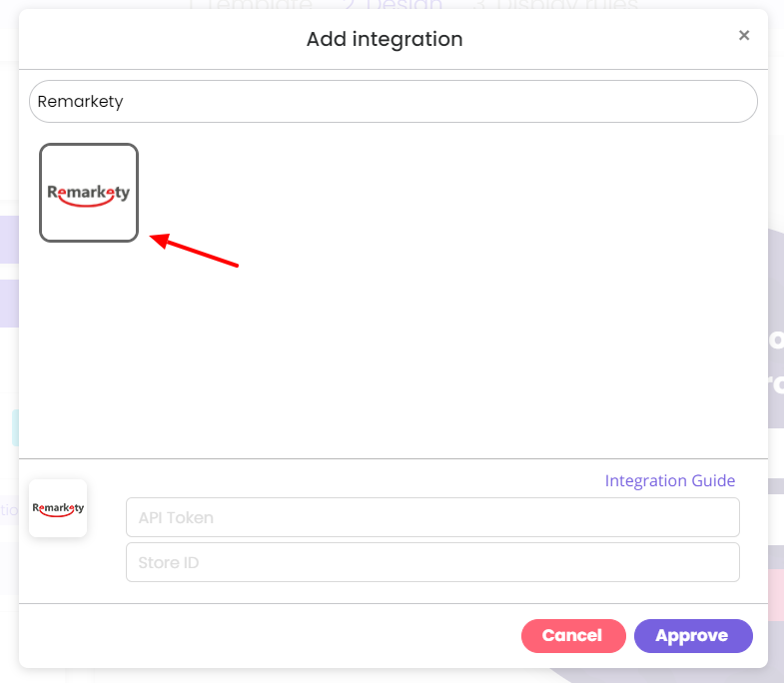
Task: Click the upper purple block at left edge
Action: click(10, 240)
